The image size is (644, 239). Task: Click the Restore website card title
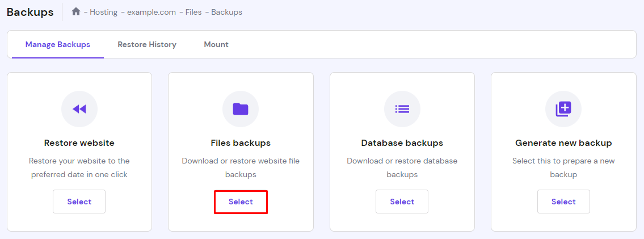[x=79, y=143]
